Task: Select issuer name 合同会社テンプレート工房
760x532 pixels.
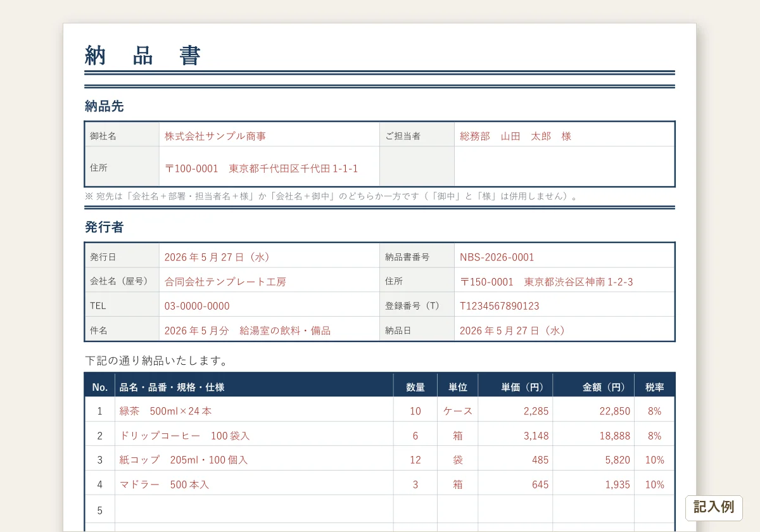Action: pos(225,282)
